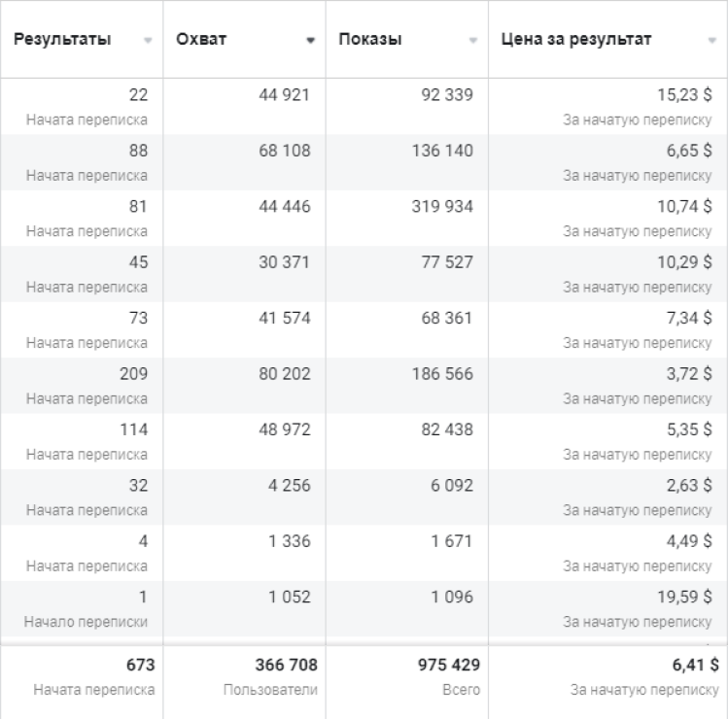Screen dimensions: 728x719
Task: Click total impressions 975 429
Action: pos(449,666)
